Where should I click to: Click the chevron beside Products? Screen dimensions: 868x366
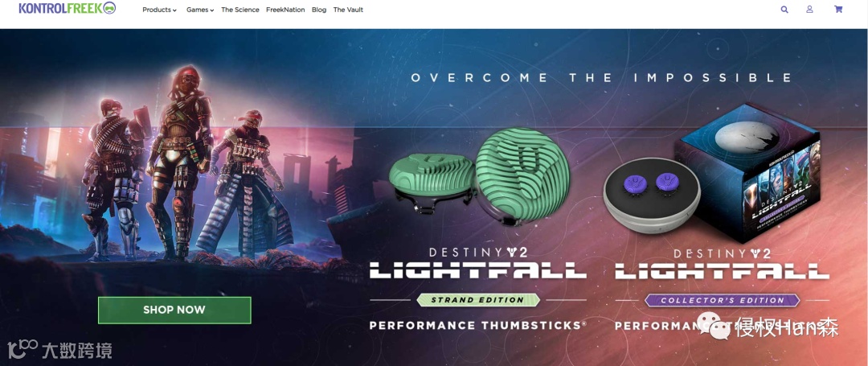click(174, 10)
